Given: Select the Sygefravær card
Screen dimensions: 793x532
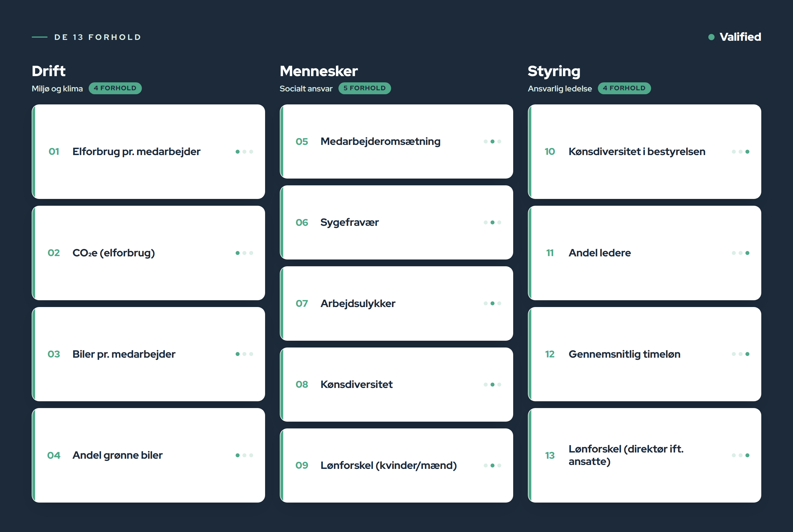Looking at the screenshot, I should click(x=396, y=223).
